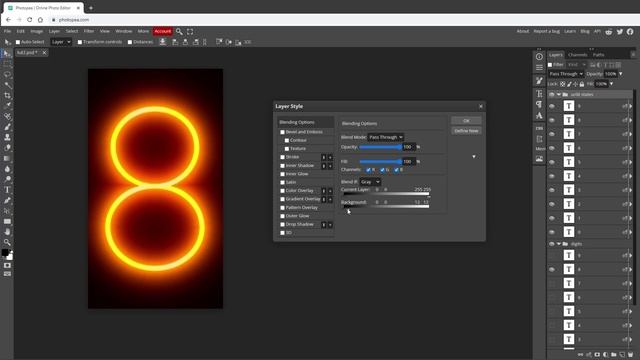Screen dimensions: 640x360
Task: Enable the Drop Shadow checkbox
Action: (282, 224)
